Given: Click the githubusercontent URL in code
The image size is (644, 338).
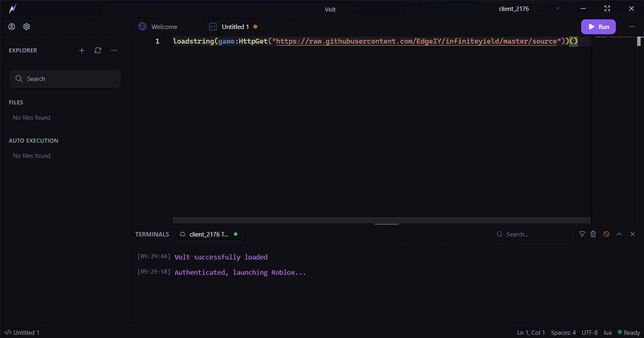Looking at the screenshot, I should (416, 41).
